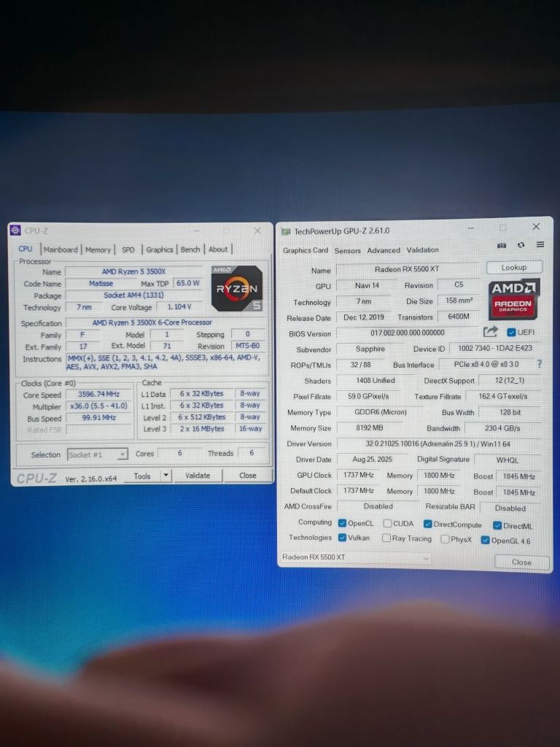This screenshot has height=747, width=560.
Task: Toggle the OpenCL checkbox
Action: 342,523
